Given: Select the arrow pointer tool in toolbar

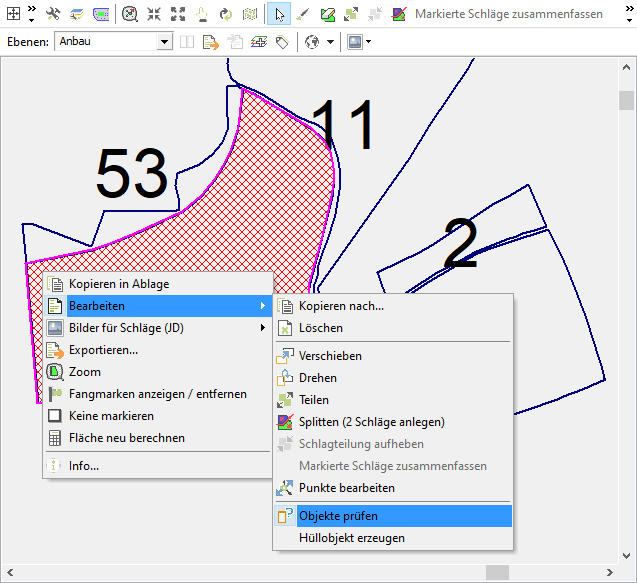Looking at the screenshot, I should click(x=280, y=14).
